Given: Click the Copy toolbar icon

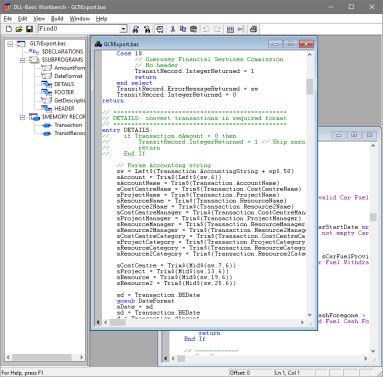Looking at the screenshot, I should 183,29.
